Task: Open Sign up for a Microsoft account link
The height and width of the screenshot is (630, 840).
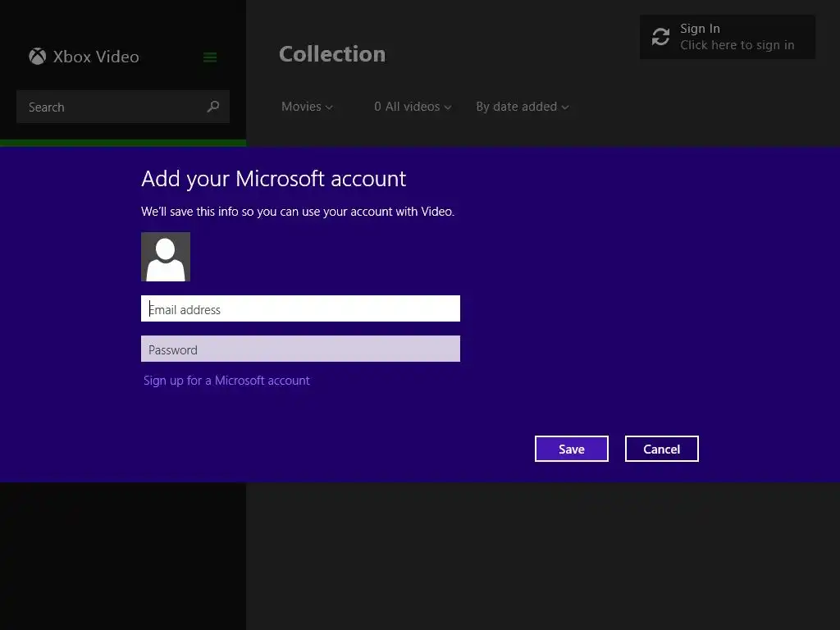Action: pyautogui.click(x=226, y=381)
